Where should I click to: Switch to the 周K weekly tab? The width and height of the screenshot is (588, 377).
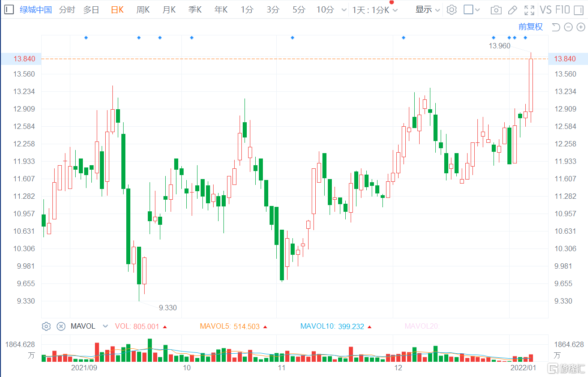coord(143,9)
